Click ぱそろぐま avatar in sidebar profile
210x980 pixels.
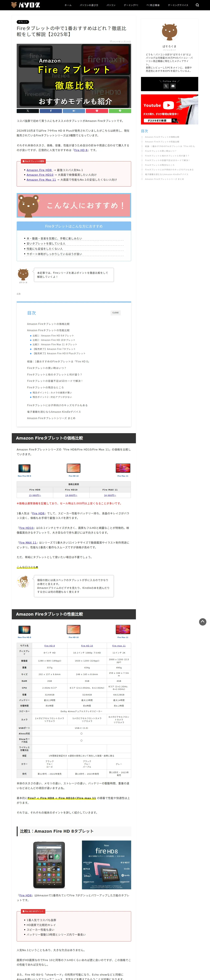point(170,32)
